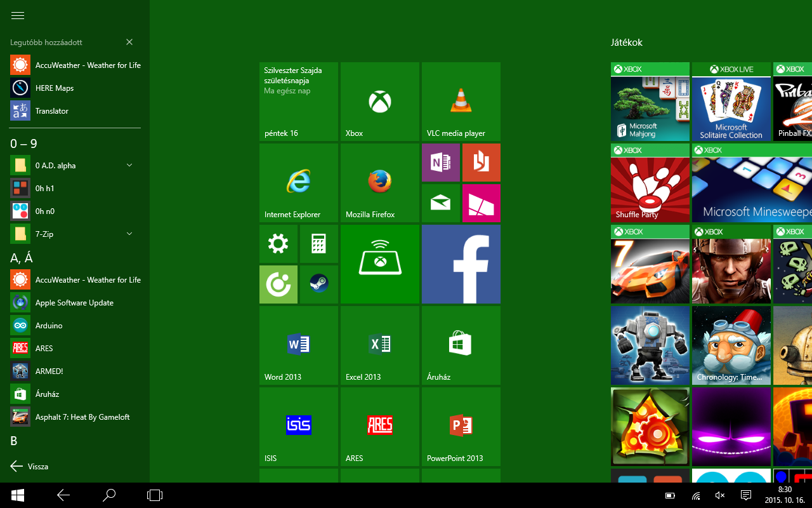Launch the Shuffle Party game tile
The height and width of the screenshot is (508, 812).
(650, 183)
